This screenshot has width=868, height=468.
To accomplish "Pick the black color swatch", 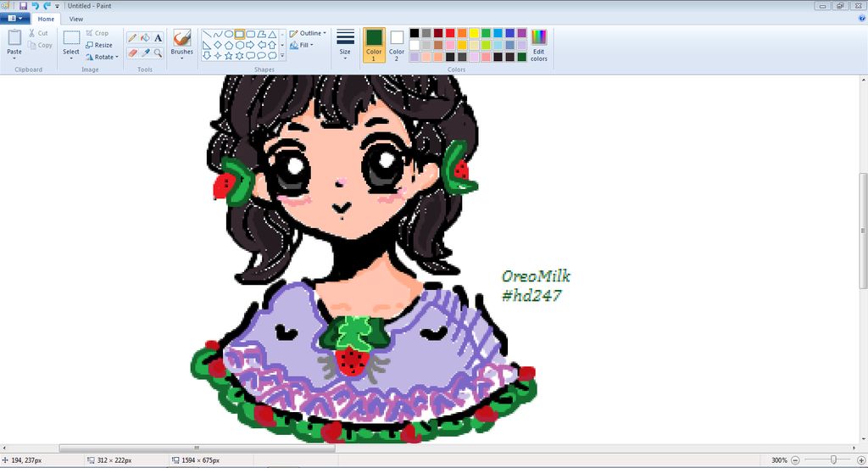I will (414, 33).
